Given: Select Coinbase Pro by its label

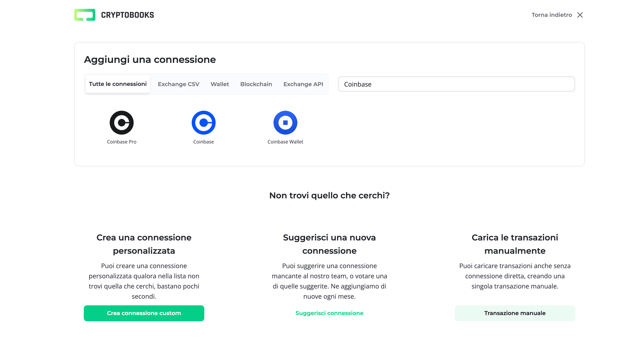Looking at the screenshot, I should pos(122,142).
